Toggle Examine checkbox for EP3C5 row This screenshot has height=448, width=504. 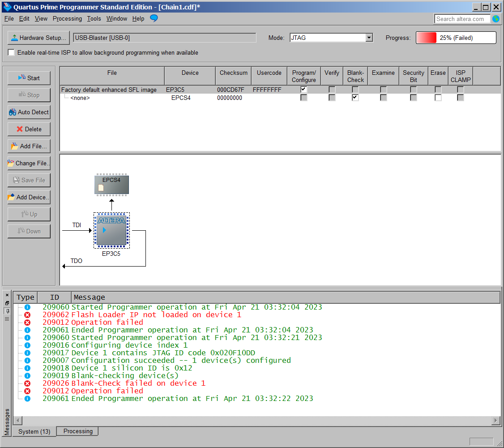[x=384, y=90]
